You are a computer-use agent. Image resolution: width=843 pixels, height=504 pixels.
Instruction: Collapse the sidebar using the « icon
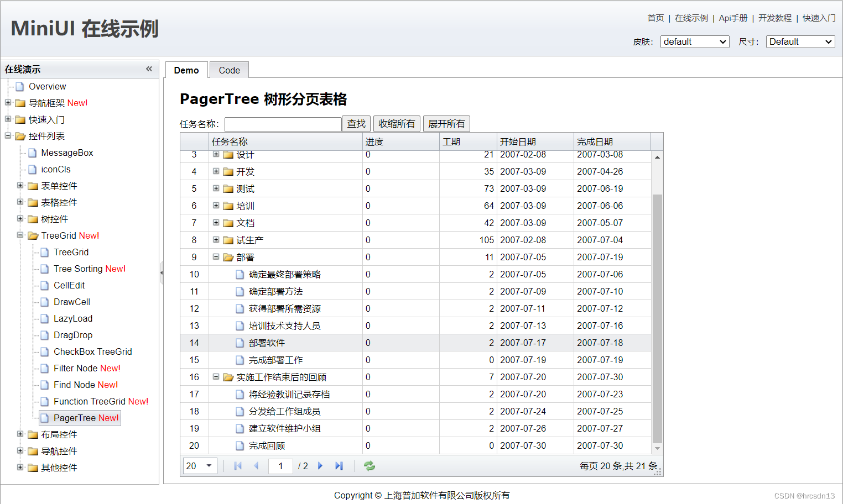pyautogui.click(x=148, y=69)
